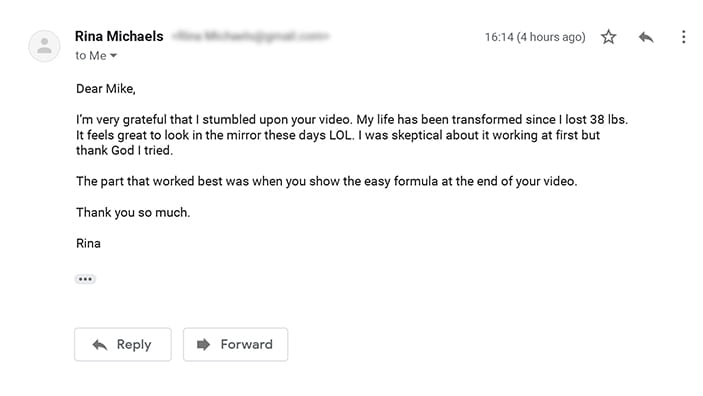Click the curved arrow icon inside Reply button

point(100,344)
